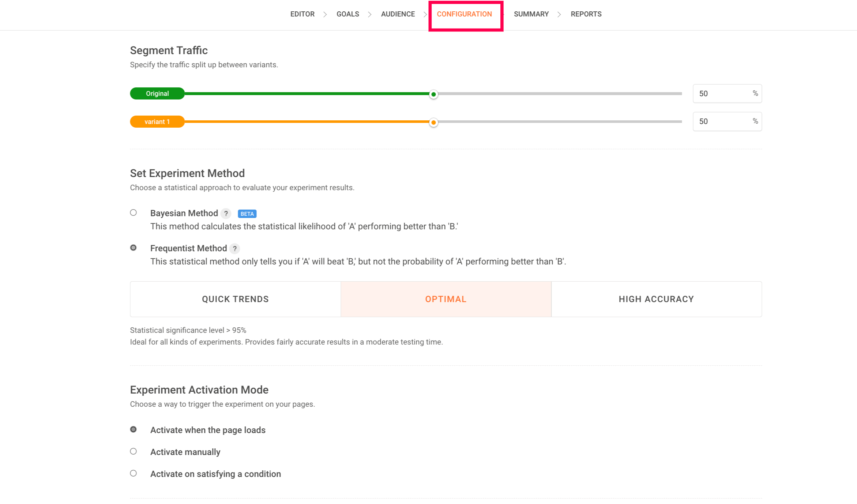Open the Summary step
Screen dimensions: 857x504
(531, 14)
